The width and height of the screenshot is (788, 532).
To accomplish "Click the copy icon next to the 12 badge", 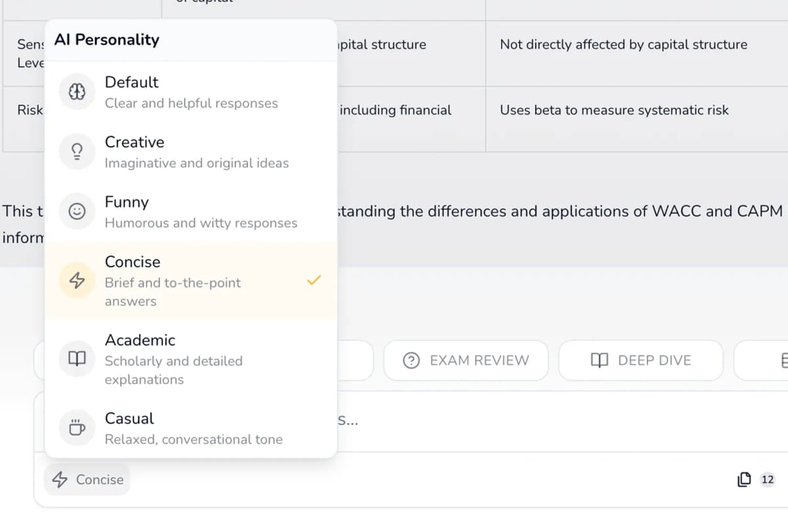I will (x=744, y=479).
